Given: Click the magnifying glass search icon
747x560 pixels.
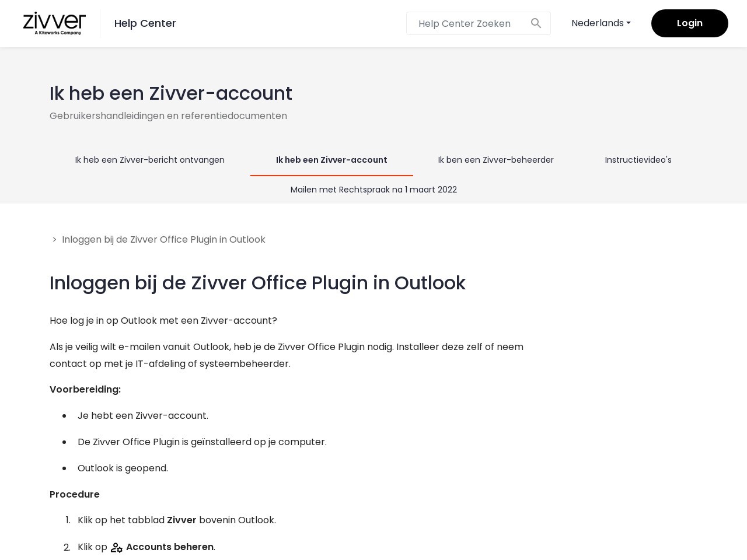Looking at the screenshot, I should pyautogui.click(x=536, y=23).
